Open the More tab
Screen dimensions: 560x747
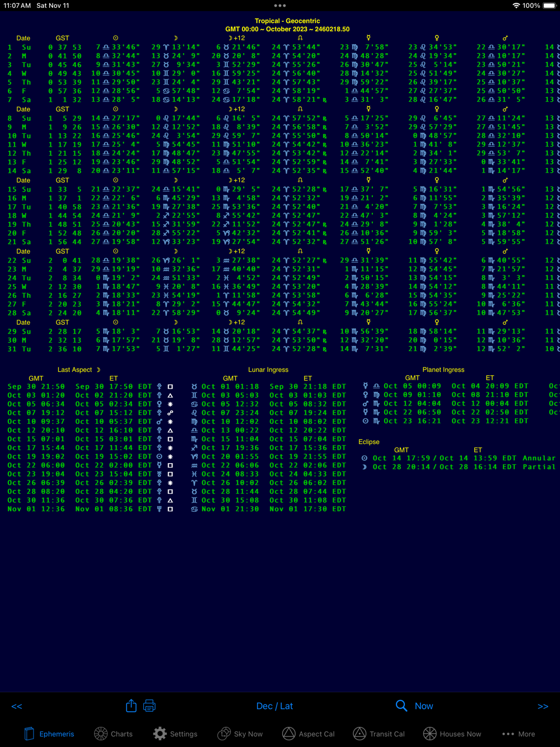[519, 734]
